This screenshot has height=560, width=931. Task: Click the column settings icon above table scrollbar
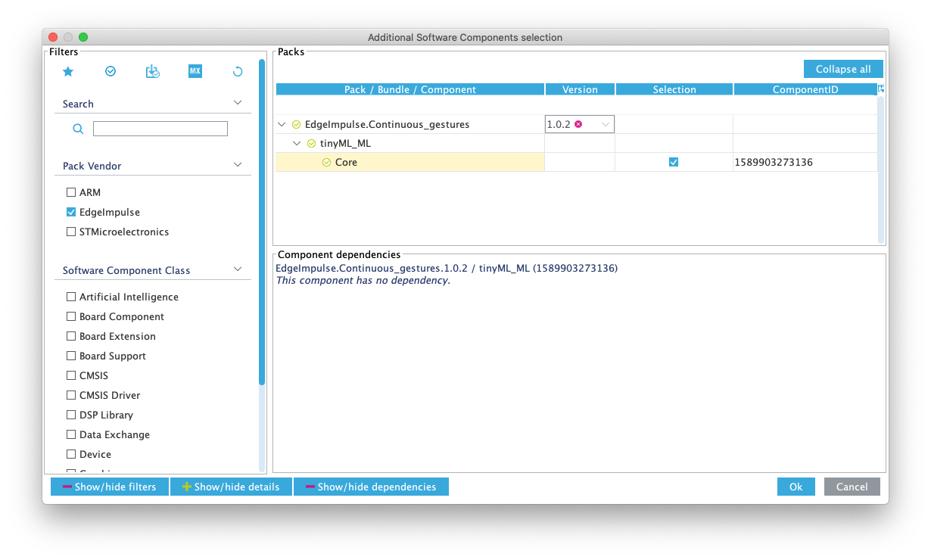point(881,89)
